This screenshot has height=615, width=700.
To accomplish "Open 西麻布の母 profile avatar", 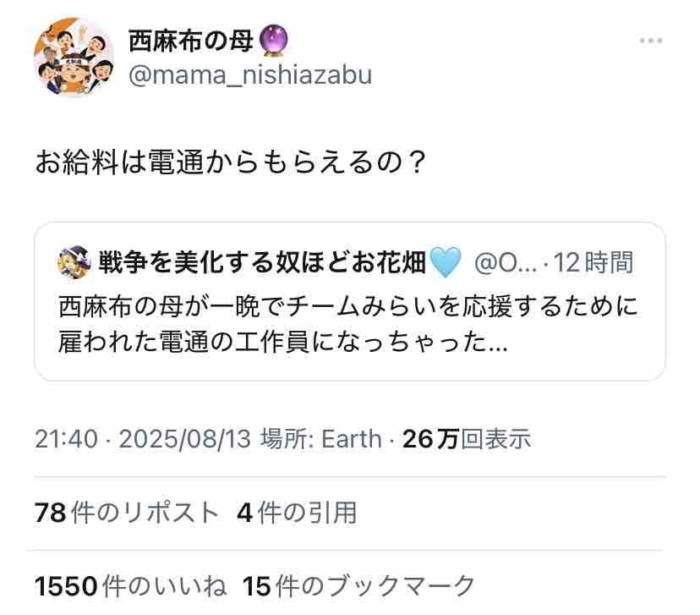I will point(74,56).
